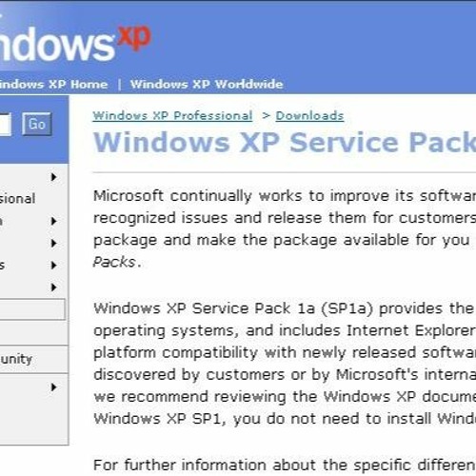Select the sidebar item ending in 'unity'
This screenshot has height=476, width=476.
[x=16, y=359]
